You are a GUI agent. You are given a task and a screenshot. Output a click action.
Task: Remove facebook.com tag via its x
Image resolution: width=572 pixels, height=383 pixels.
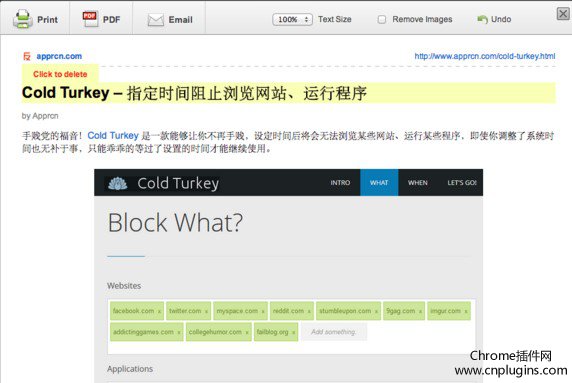point(159,312)
